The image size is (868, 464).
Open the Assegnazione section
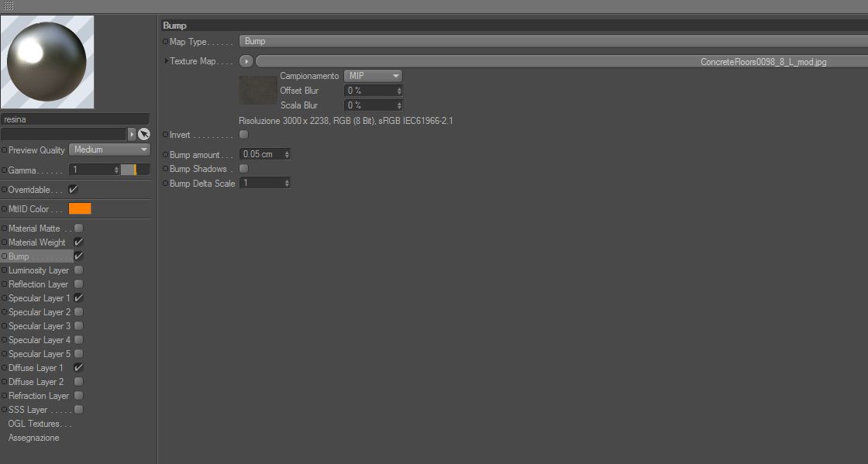34,438
